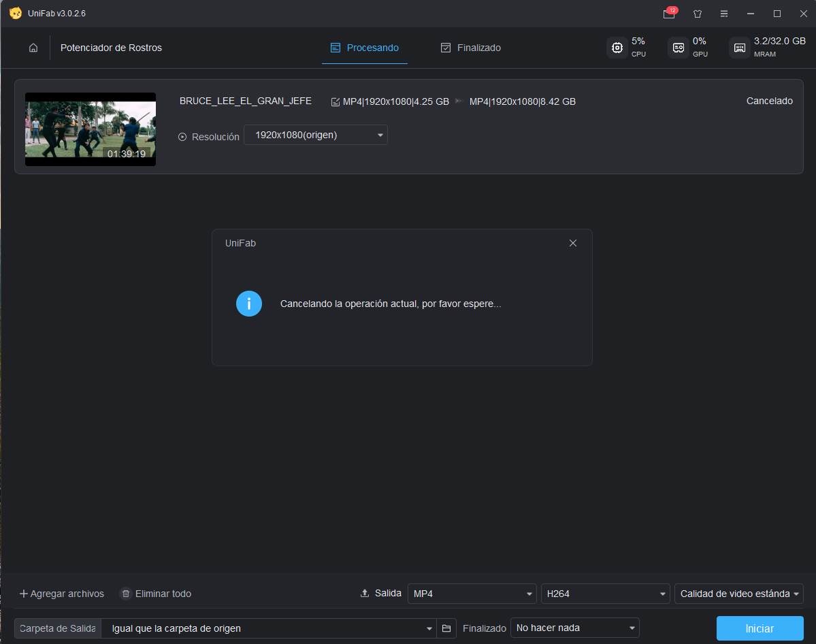Click the Cancelando la operación actual message

point(391,304)
